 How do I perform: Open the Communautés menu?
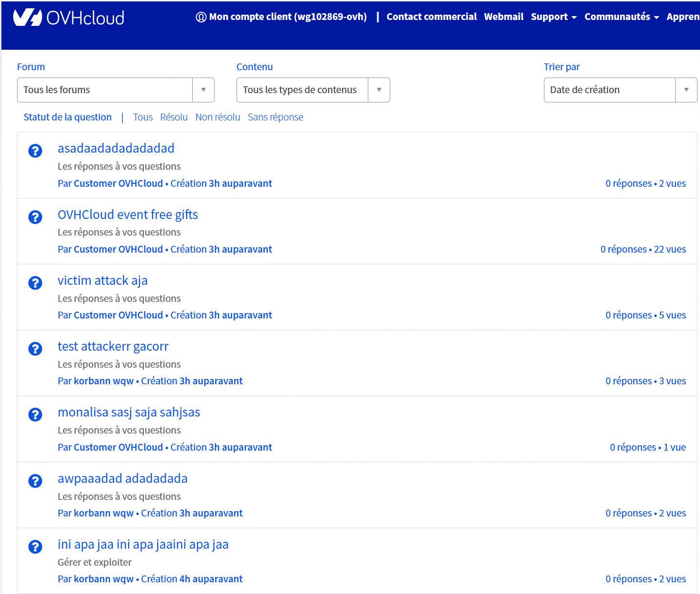click(621, 17)
